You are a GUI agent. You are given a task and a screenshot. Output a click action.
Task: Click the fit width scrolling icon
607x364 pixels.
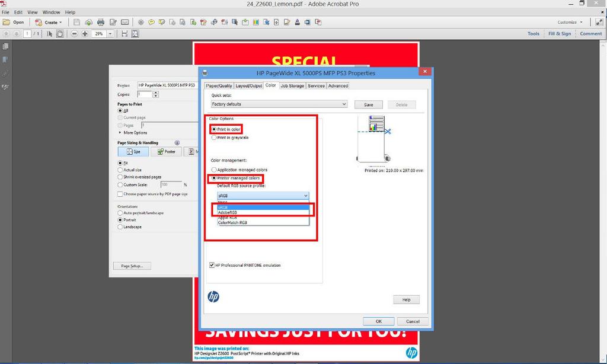124,34
